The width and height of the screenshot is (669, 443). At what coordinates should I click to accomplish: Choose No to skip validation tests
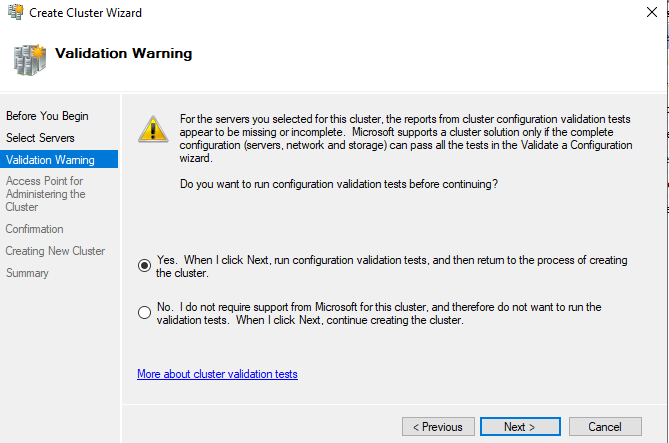tap(145, 313)
